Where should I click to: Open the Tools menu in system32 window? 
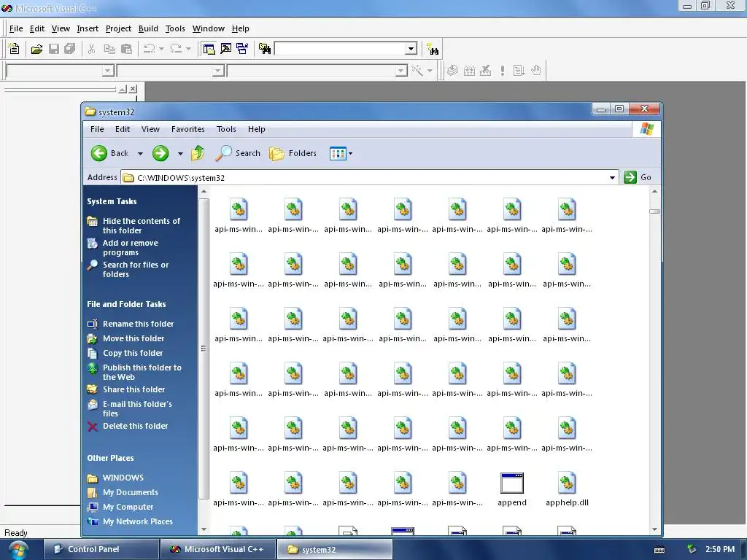click(x=226, y=129)
